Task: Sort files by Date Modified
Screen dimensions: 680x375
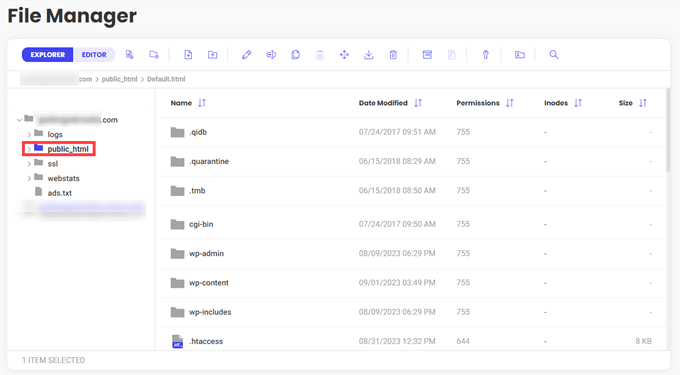Action: [x=418, y=103]
